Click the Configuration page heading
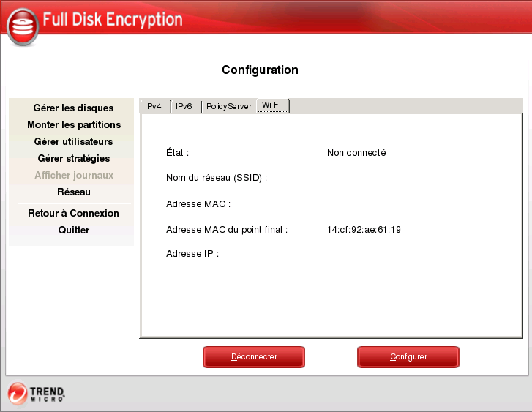Viewport: 532px width, 412px height. click(260, 70)
